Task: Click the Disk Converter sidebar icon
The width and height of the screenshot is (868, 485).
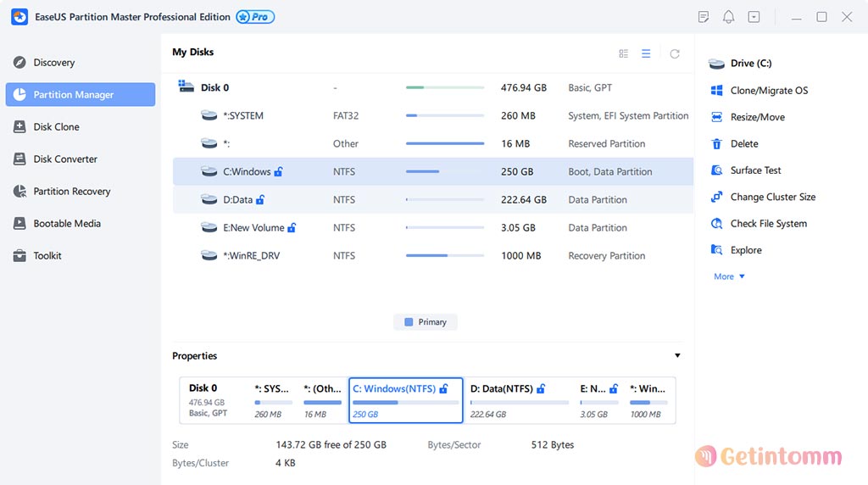Action: click(19, 159)
